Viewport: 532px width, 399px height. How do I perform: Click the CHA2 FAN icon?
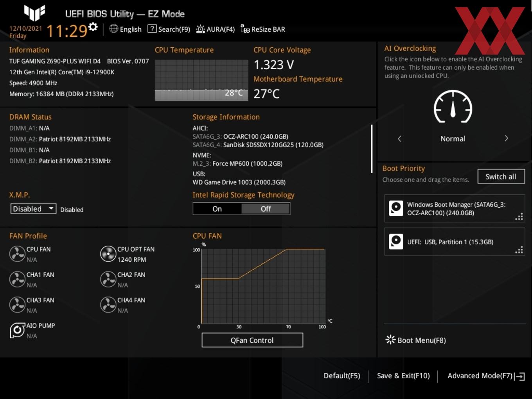[108, 279]
